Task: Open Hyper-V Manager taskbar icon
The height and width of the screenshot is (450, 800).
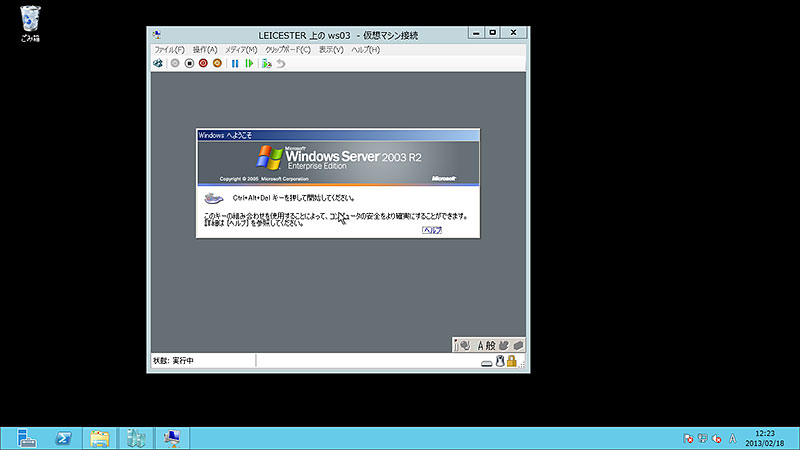Action: click(136, 438)
